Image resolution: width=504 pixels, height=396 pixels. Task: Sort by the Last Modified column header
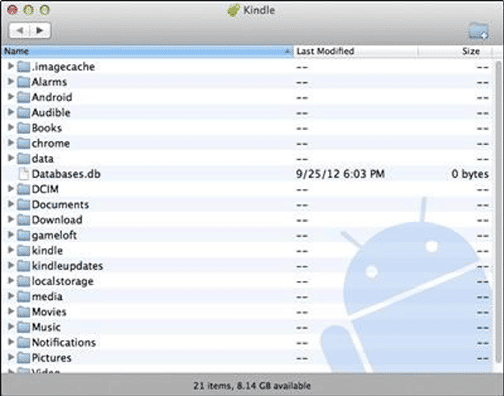point(355,51)
